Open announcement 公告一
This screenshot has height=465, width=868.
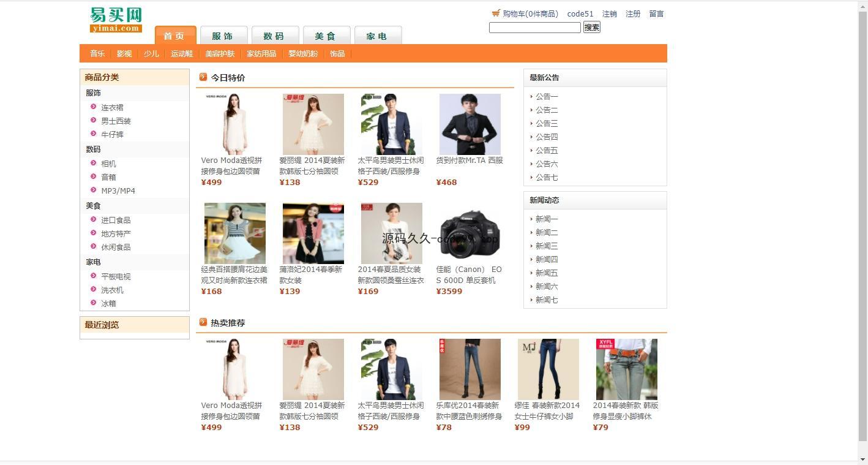[547, 96]
